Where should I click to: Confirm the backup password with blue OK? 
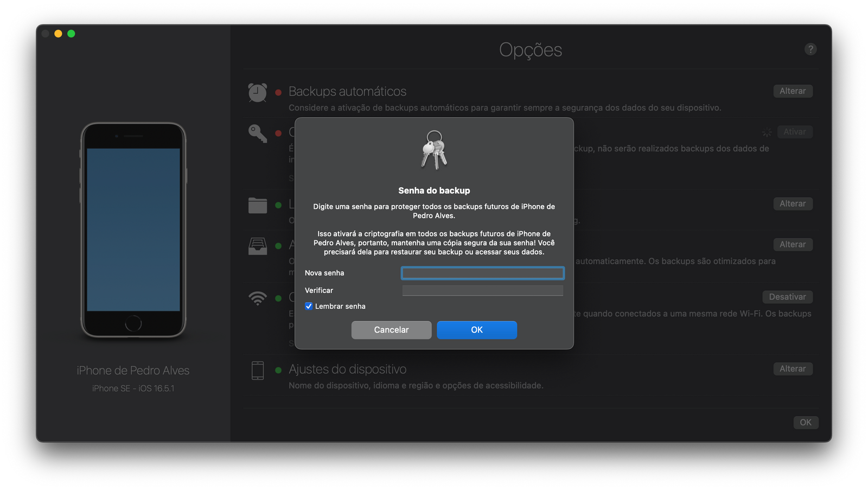477,330
